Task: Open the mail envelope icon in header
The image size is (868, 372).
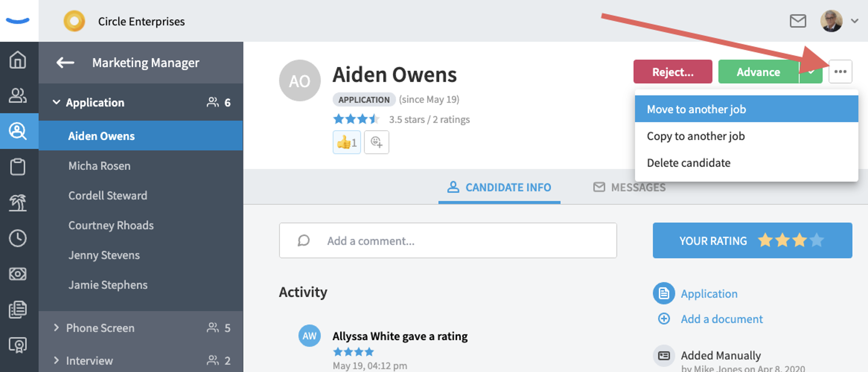Action: point(798,21)
